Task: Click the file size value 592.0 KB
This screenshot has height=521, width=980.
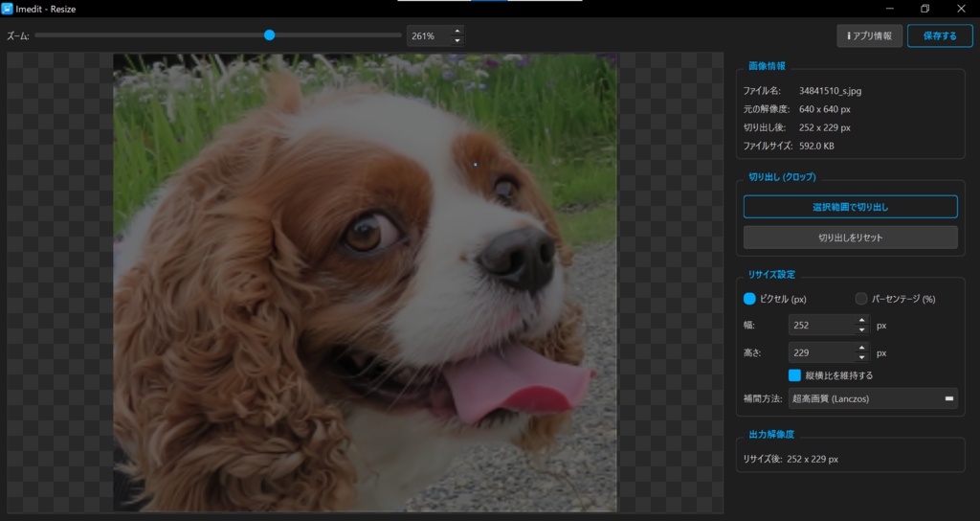Action: point(816,146)
